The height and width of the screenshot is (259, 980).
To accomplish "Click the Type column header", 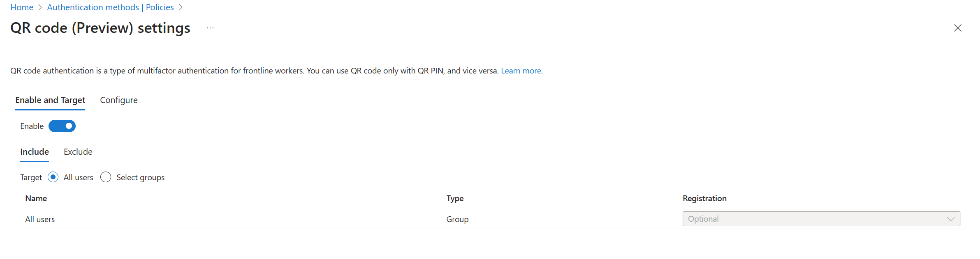I will pyautogui.click(x=455, y=198).
